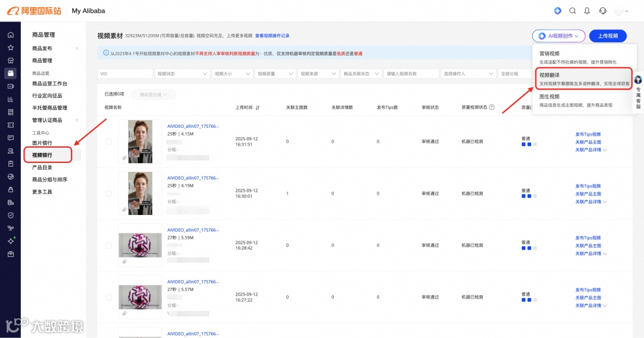Open the home icon in dark sidebar
Viewport: 644px width, 338px height.
[11, 35]
